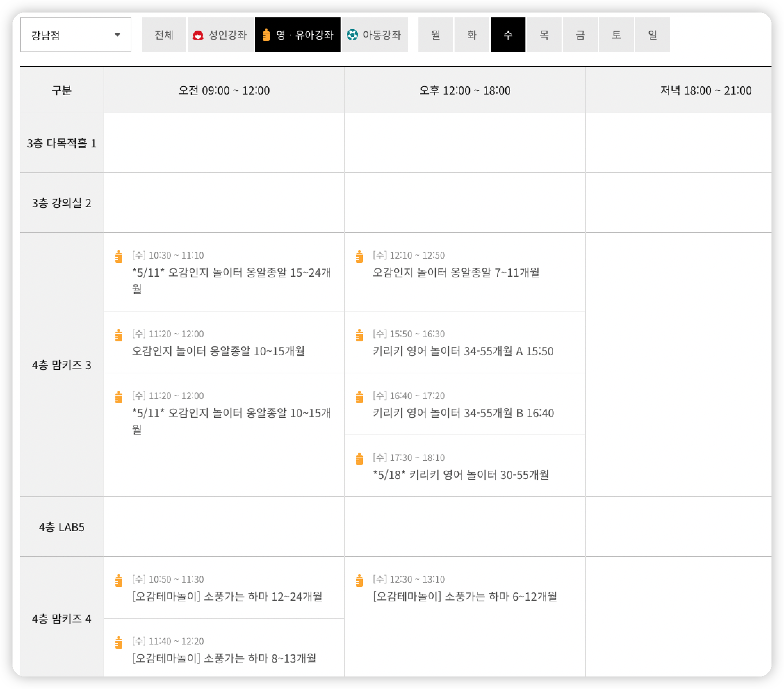Viewport: 784px width, 689px height.
Task: Switch to the 아동강좌 children's courses filter
Action: (375, 35)
